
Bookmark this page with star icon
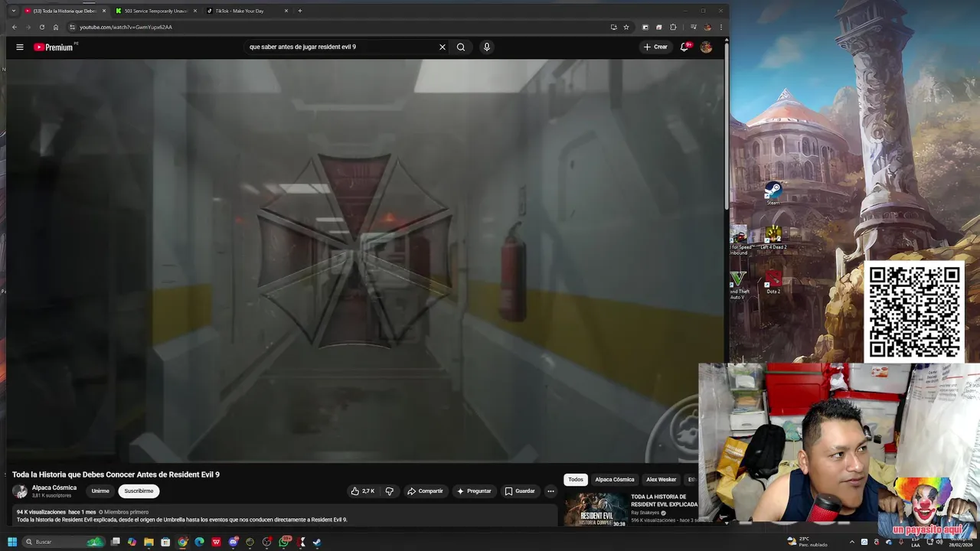626,27
